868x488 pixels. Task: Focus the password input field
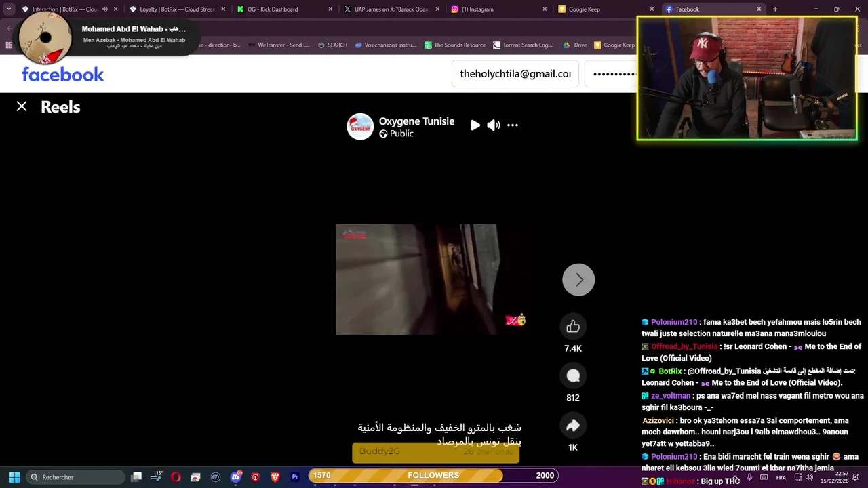point(610,73)
